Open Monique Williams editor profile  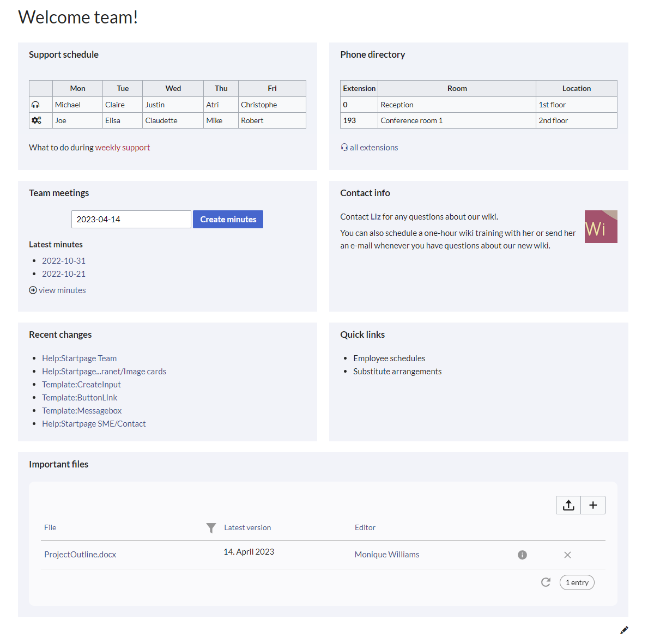(387, 555)
